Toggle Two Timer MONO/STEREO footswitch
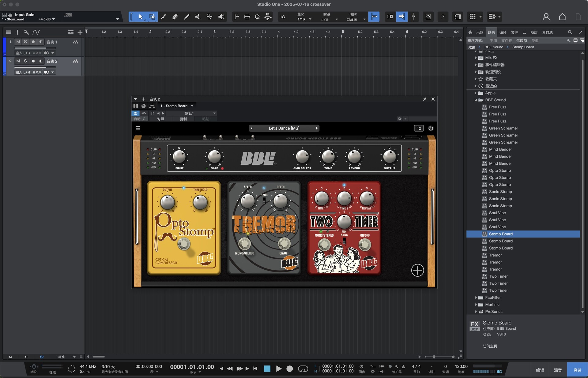This screenshot has height=378, width=588. click(324, 245)
